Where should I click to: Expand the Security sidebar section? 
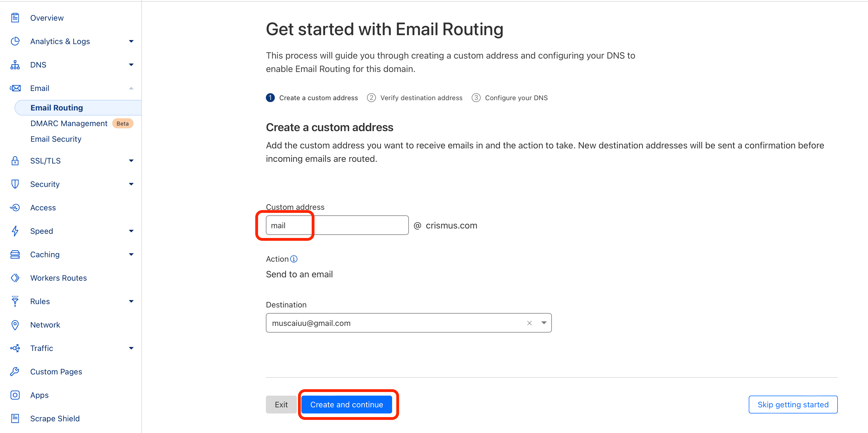[x=131, y=184]
